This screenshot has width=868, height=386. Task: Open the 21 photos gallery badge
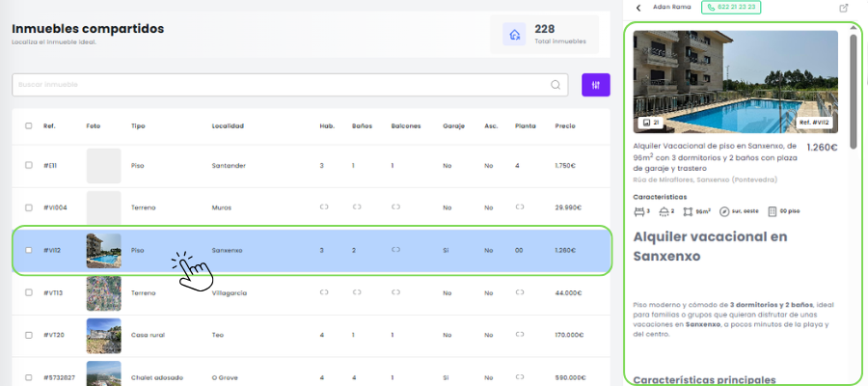[650, 123]
